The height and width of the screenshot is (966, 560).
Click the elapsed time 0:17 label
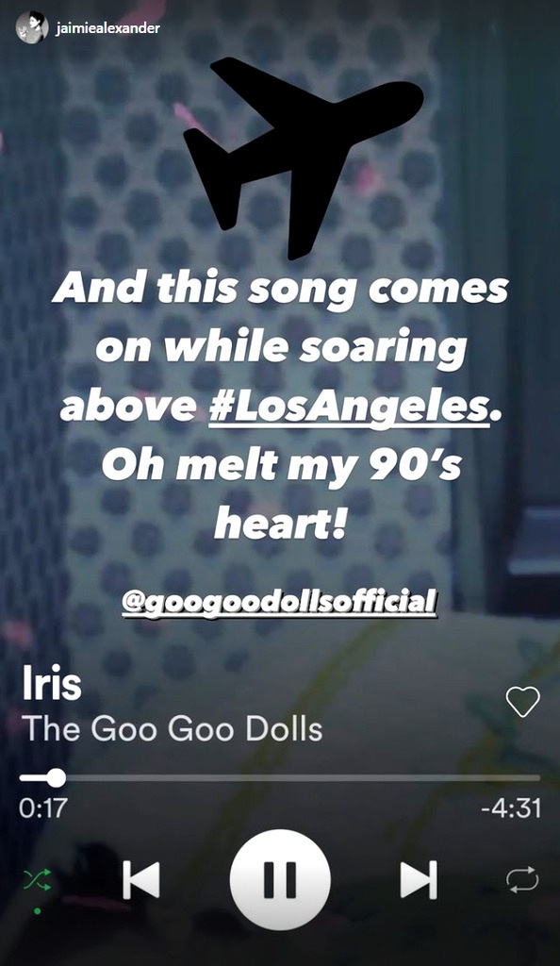coord(43,808)
